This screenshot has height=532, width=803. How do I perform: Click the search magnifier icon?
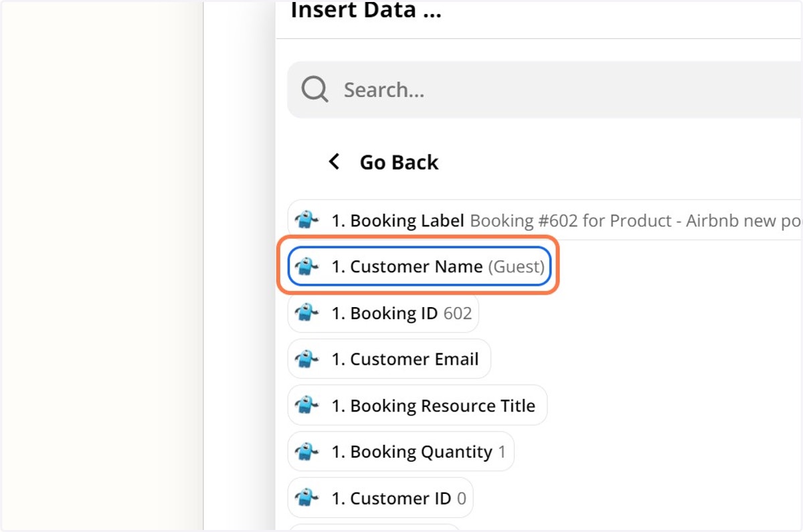pos(315,89)
